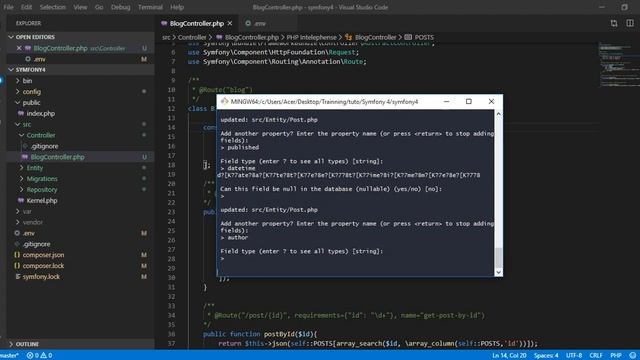Image resolution: width=640 pixels, height=360 pixels.
Task: Open composer.json in the explorer
Action: (x=43, y=255)
